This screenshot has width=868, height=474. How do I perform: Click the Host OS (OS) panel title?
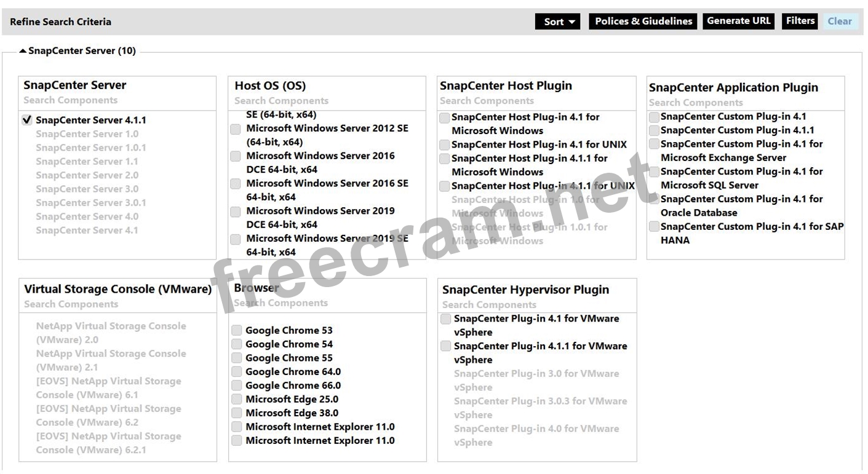[270, 85]
